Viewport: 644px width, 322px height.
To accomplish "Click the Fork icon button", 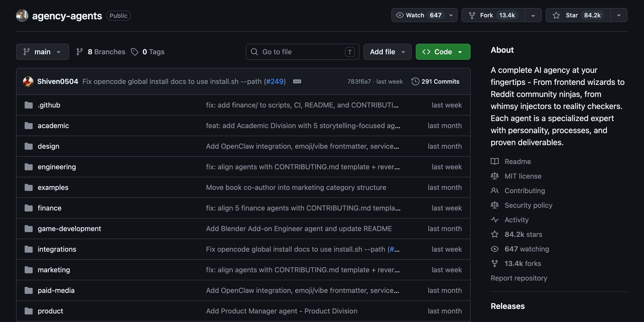I will point(472,15).
